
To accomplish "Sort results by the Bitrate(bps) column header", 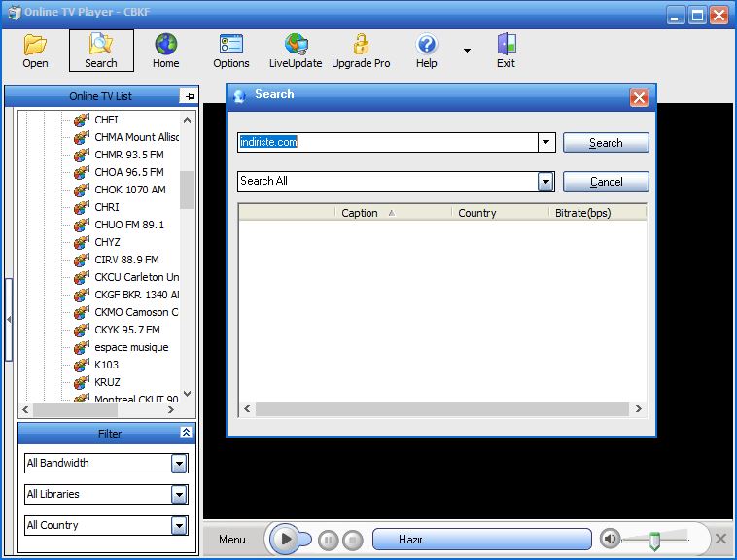I will (x=597, y=213).
